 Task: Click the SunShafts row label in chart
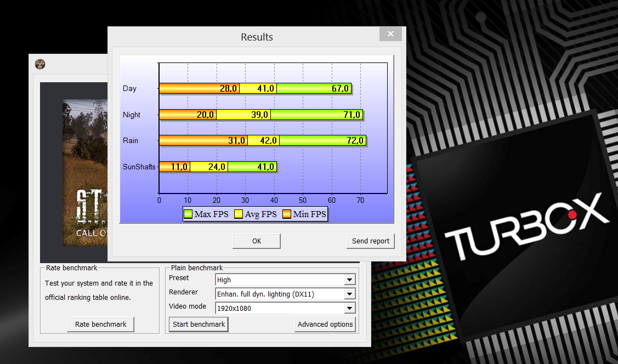tap(139, 167)
